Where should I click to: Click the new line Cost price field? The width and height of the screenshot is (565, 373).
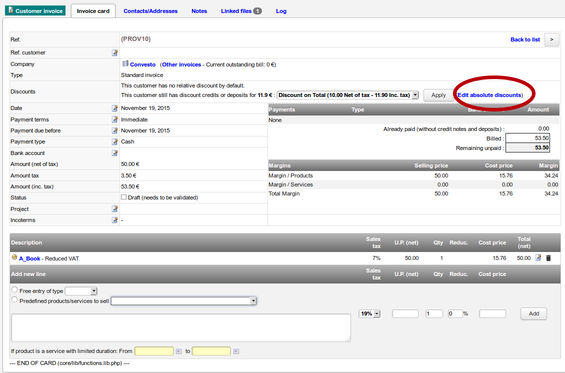pos(492,314)
